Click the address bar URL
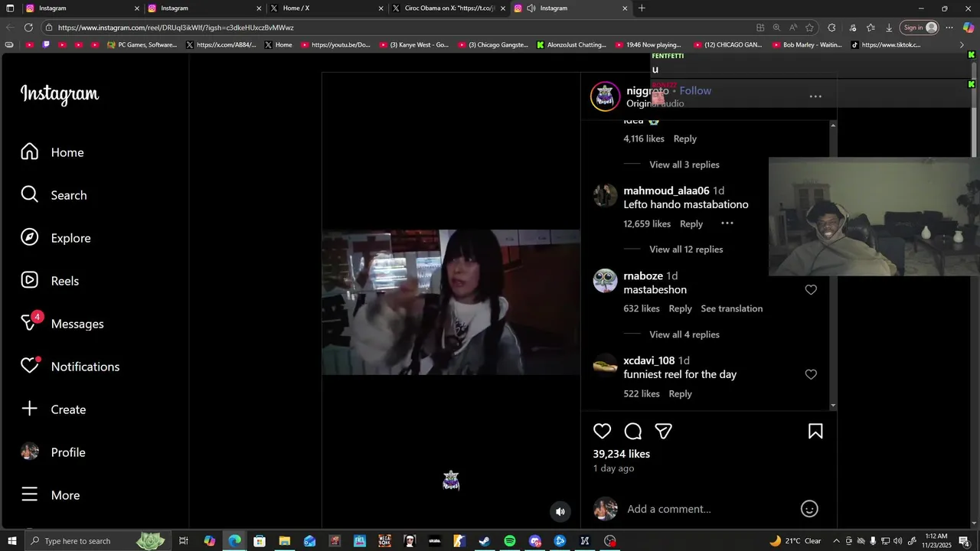Image resolution: width=980 pixels, height=551 pixels. (175, 28)
